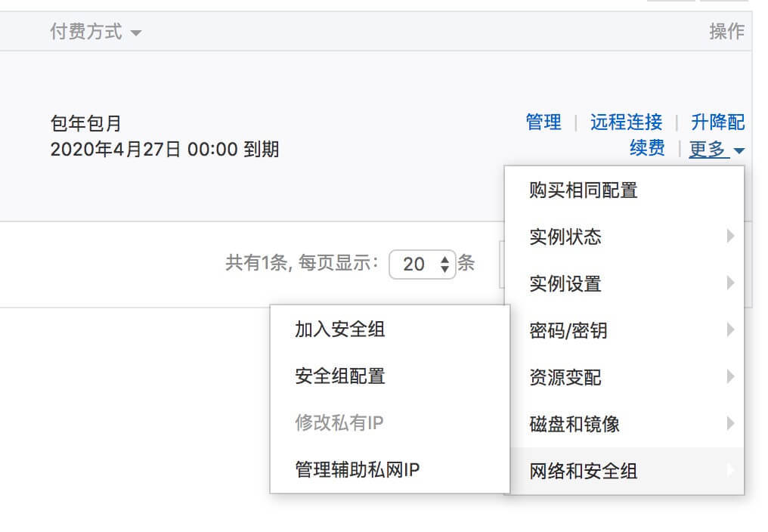Viewport: 768px width, 532px height.
Task: Open the 20 items-per-page selector
Action: 423,264
